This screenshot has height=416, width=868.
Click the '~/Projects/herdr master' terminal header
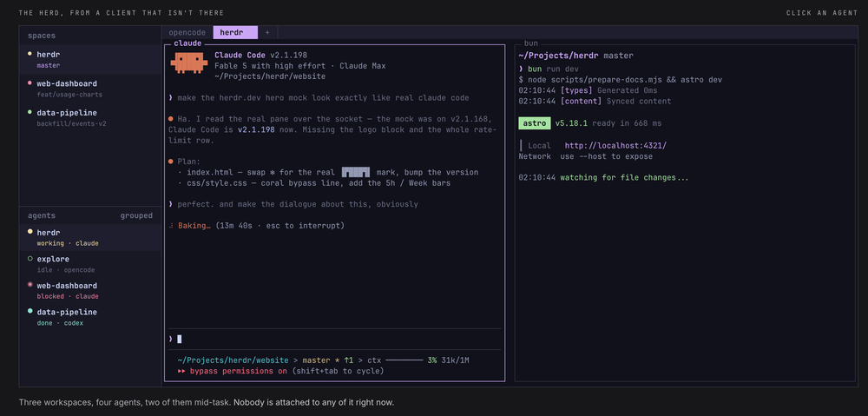575,56
